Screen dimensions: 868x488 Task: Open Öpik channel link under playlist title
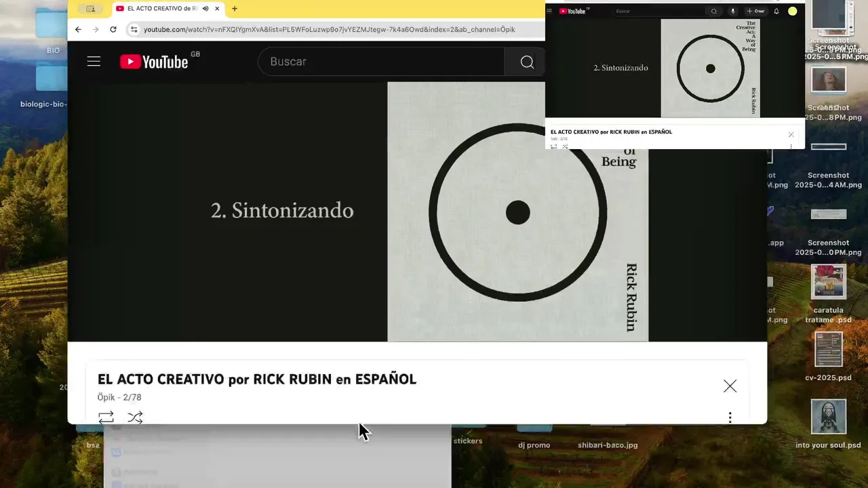(x=106, y=397)
